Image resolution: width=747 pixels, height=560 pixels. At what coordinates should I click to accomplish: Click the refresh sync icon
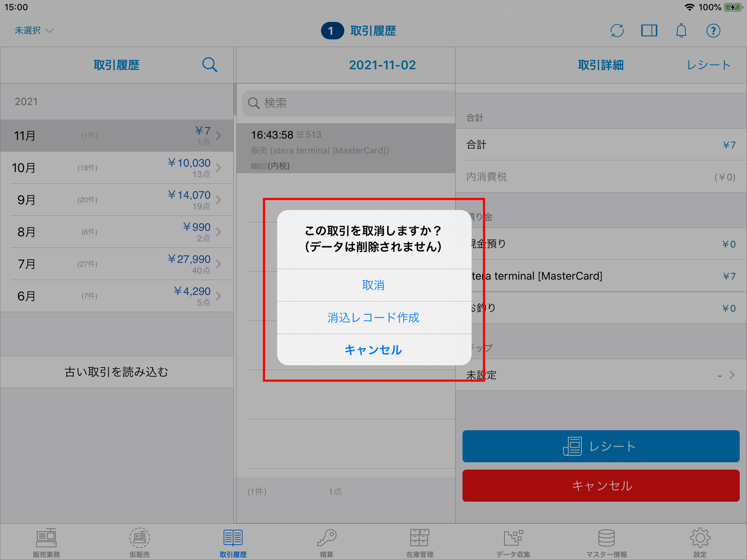(x=617, y=31)
